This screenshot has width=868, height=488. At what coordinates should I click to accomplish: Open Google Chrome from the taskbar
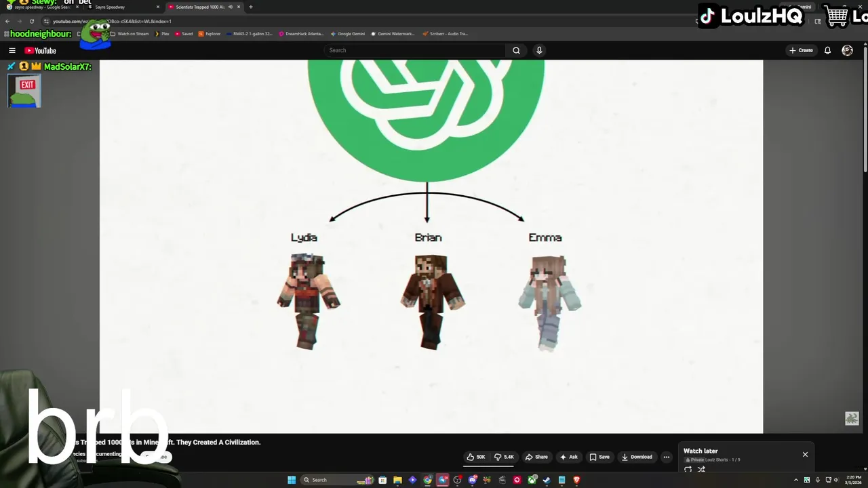(427, 480)
